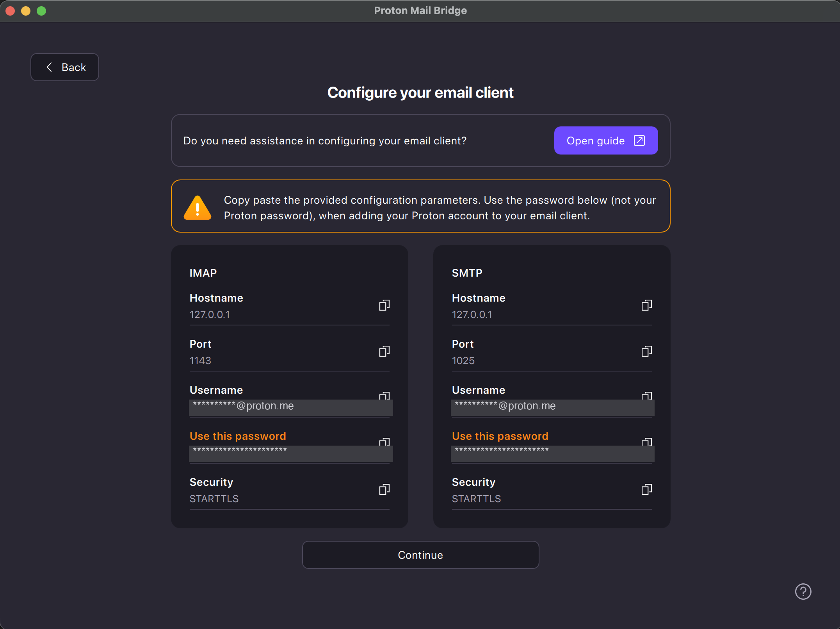Image resolution: width=840 pixels, height=629 pixels.
Task: Open the help question mark icon
Action: click(803, 592)
